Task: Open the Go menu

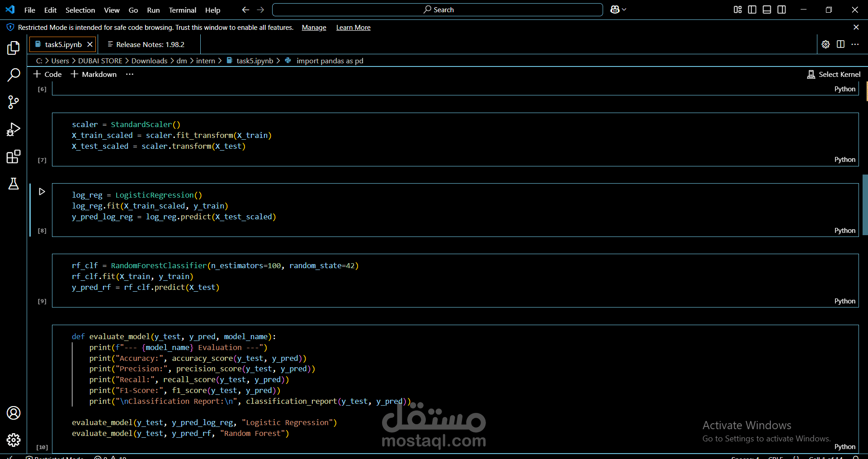Action: pyautogui.click(x=133, y=10)
